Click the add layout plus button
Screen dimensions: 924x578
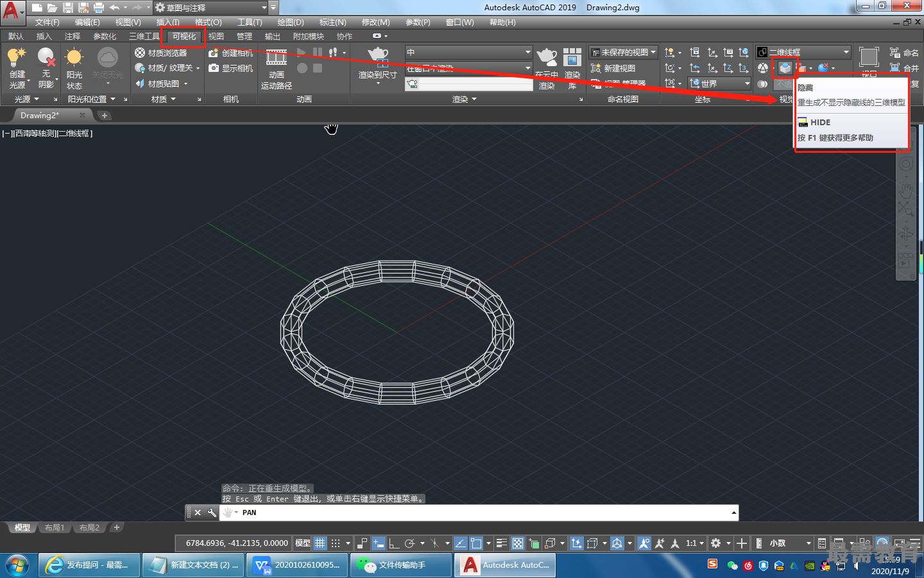116,528
